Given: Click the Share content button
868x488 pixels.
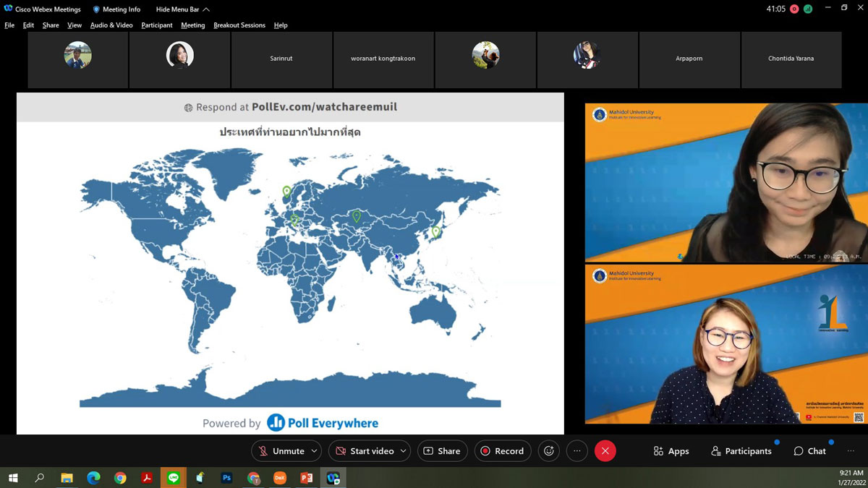Looking at the screenshot, I should click(442, 451).
